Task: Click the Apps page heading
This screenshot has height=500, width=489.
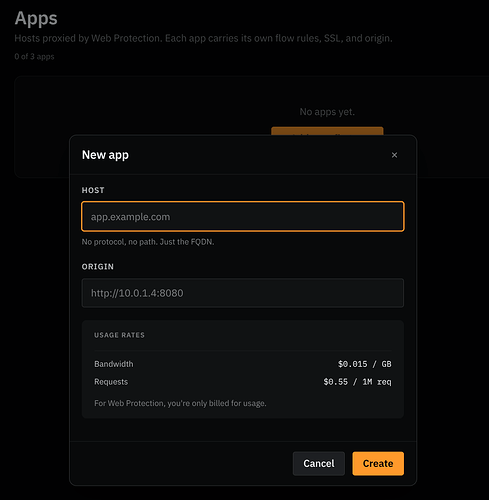Action: [36, 18]
